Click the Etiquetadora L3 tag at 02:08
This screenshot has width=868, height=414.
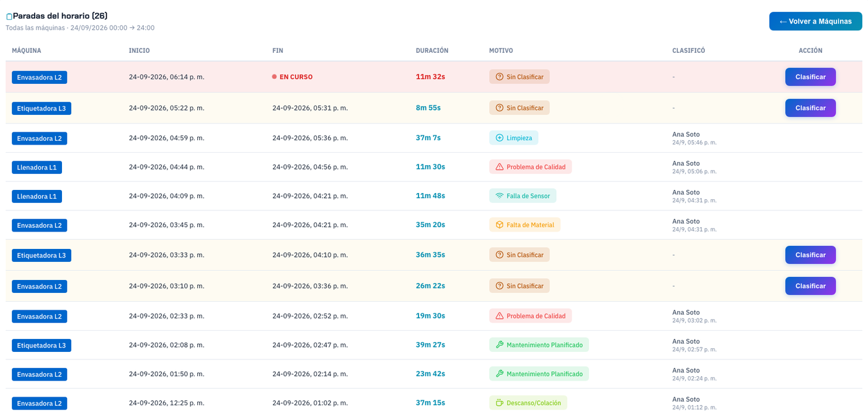[x=42, y=345]
